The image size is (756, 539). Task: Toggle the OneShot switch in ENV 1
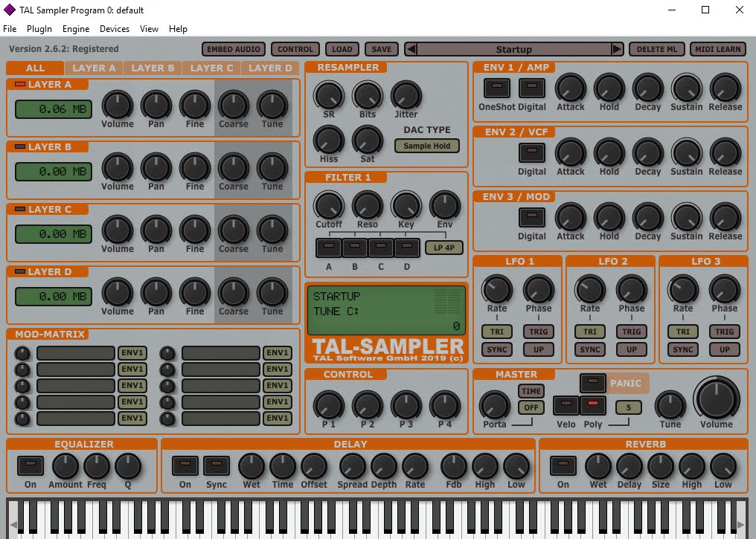(x=496, y=88)
